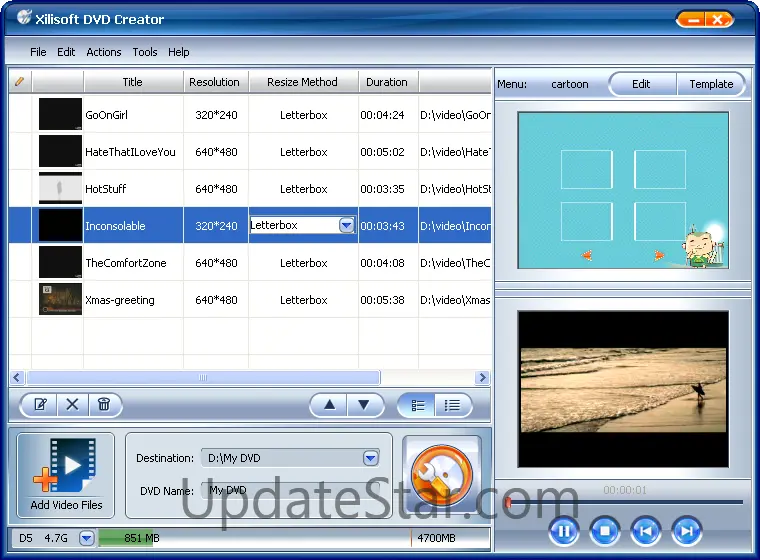This screenshot has width=760, height=560.
Task: Select the GoOnGirl thumbnail
Action: click(x=60, y=114)
